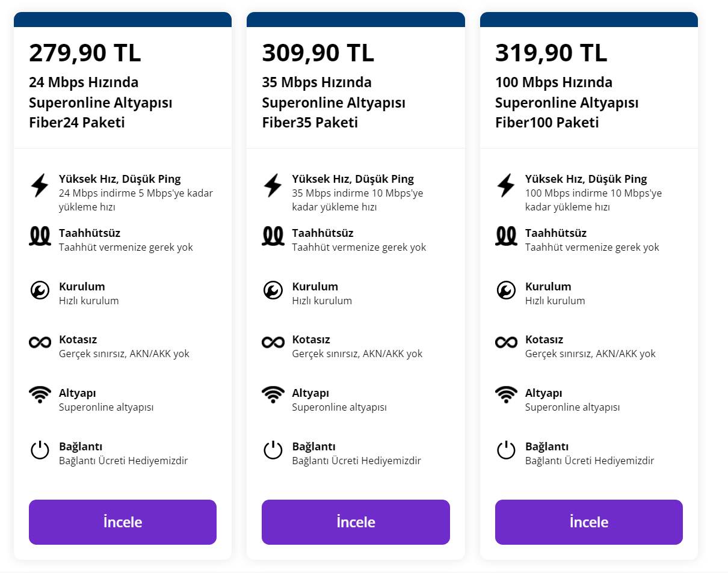The image size is (728, 573).
Task: Click "Bağlantı Ücreti Hediyemizdir" text in Fiber35 card
Action: pos(356,461)
